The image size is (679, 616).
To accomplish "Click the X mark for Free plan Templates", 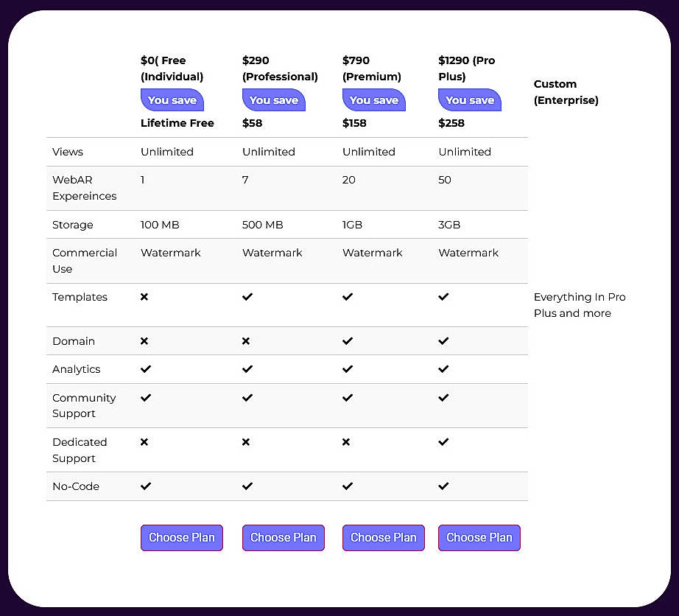I will tap(144, 297).
